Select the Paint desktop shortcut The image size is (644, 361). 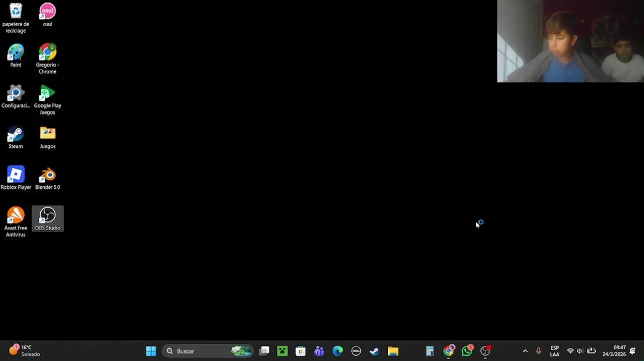[16, 55]
